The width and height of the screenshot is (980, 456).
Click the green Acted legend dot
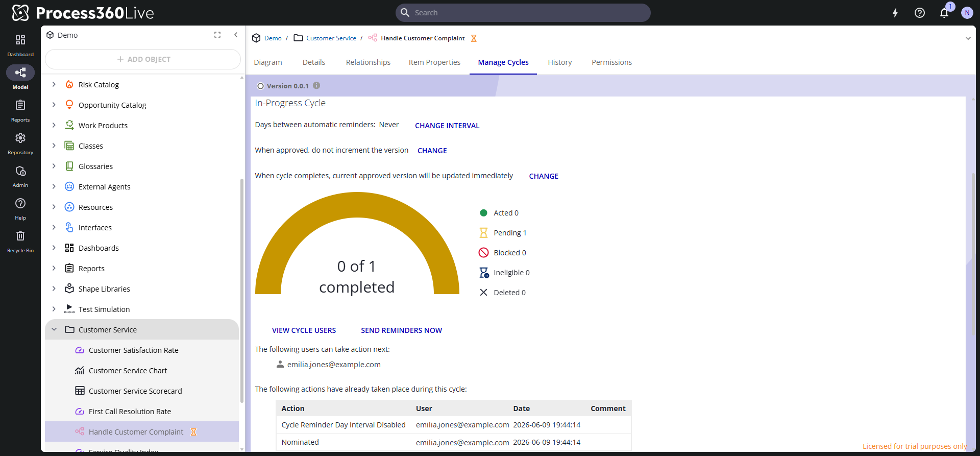click(x=483, y=213)
